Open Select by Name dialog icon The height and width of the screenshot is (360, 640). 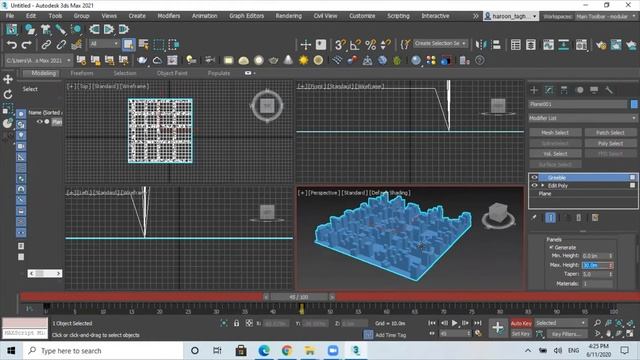pyautogui.click(x=144, y=44)
